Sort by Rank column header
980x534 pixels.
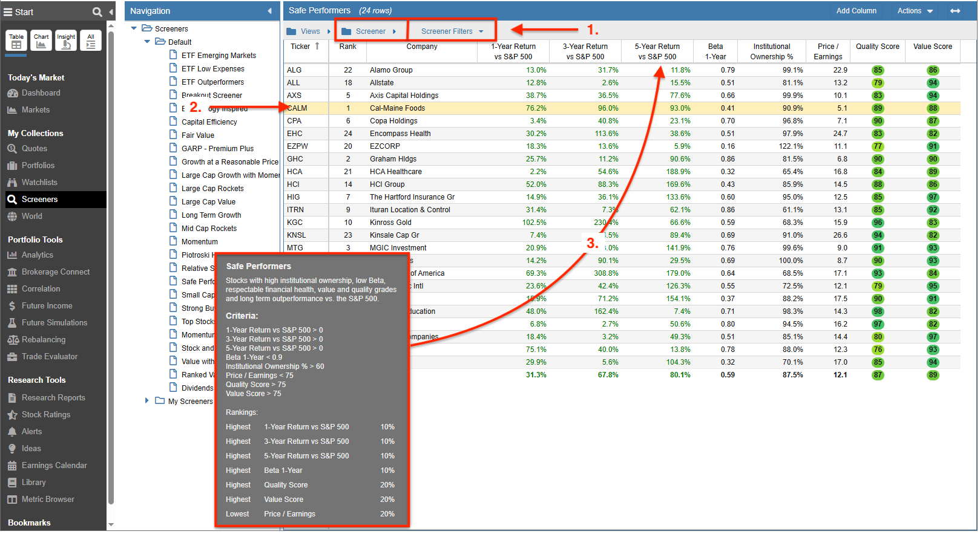(347, 51)
